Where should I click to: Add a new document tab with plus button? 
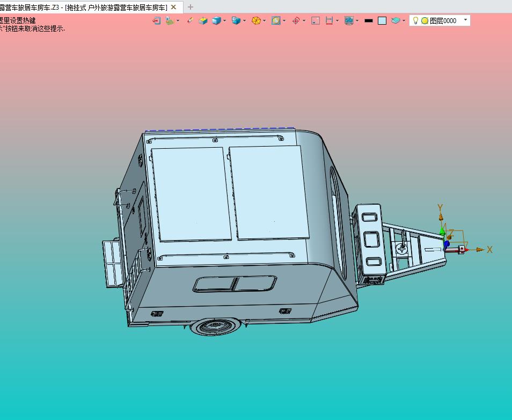coord(191,7)
